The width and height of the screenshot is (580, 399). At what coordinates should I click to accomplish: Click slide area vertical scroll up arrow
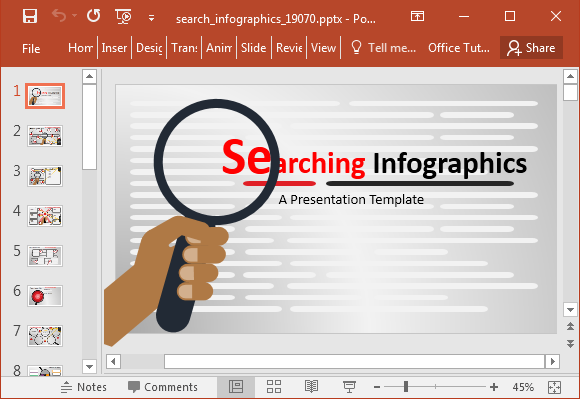pyautogui.click(x=570, y=77)
